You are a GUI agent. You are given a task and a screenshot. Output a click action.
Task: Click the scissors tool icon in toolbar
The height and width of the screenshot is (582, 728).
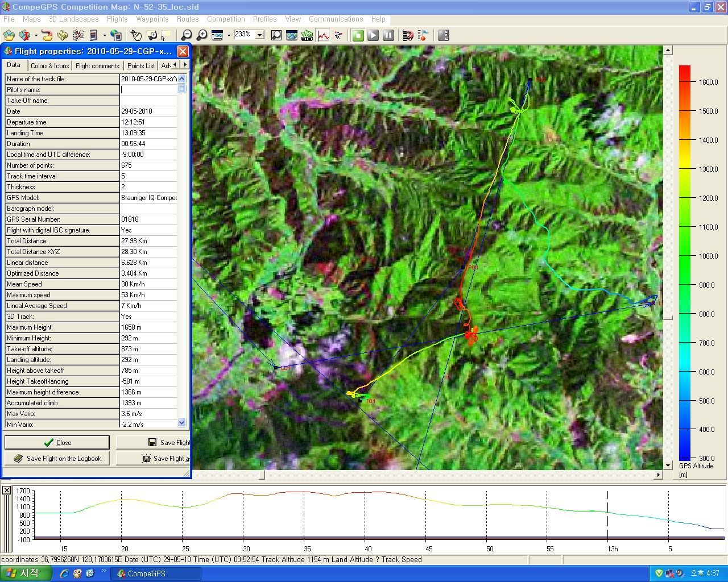78,35
